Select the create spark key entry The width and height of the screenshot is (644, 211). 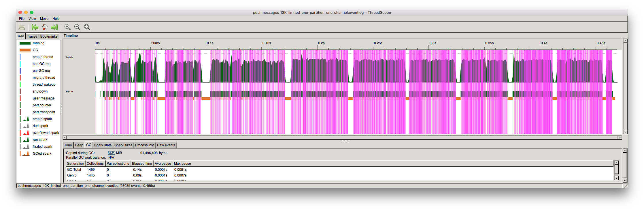[42, 119]
